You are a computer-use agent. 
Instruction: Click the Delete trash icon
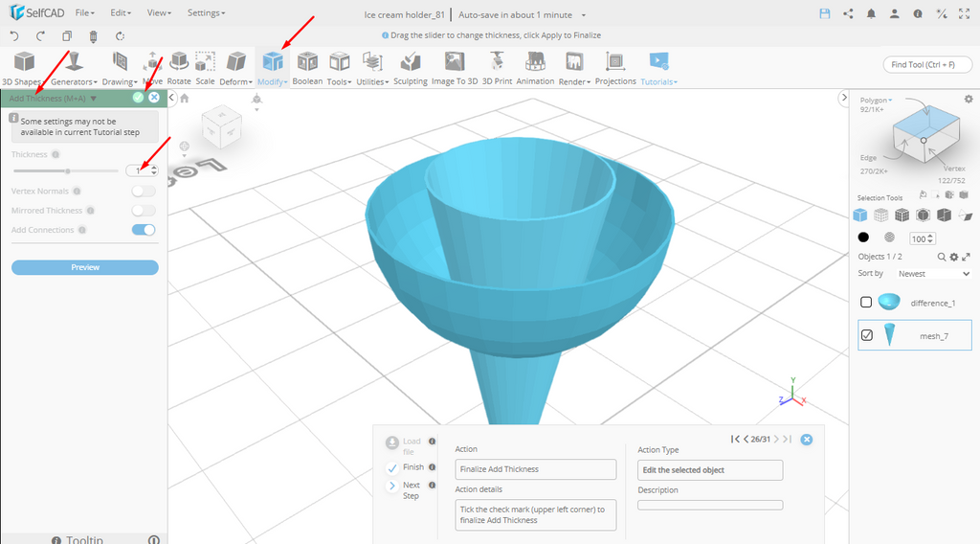[93, 36]
